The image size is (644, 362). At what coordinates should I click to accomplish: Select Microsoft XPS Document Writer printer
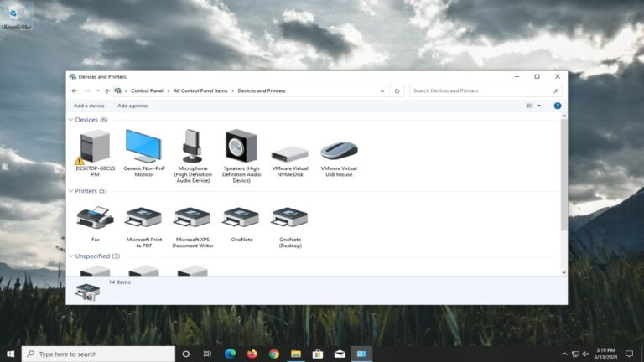[192, 219]
